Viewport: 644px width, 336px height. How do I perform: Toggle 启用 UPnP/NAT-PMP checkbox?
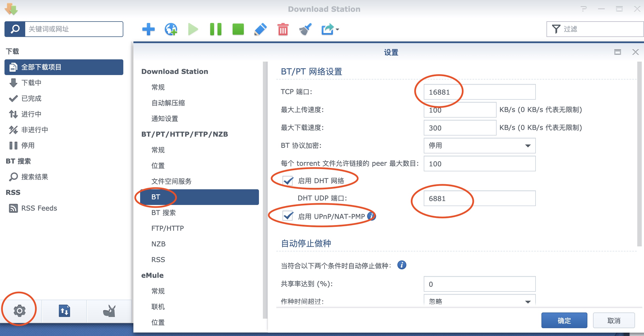pos(288,216)
